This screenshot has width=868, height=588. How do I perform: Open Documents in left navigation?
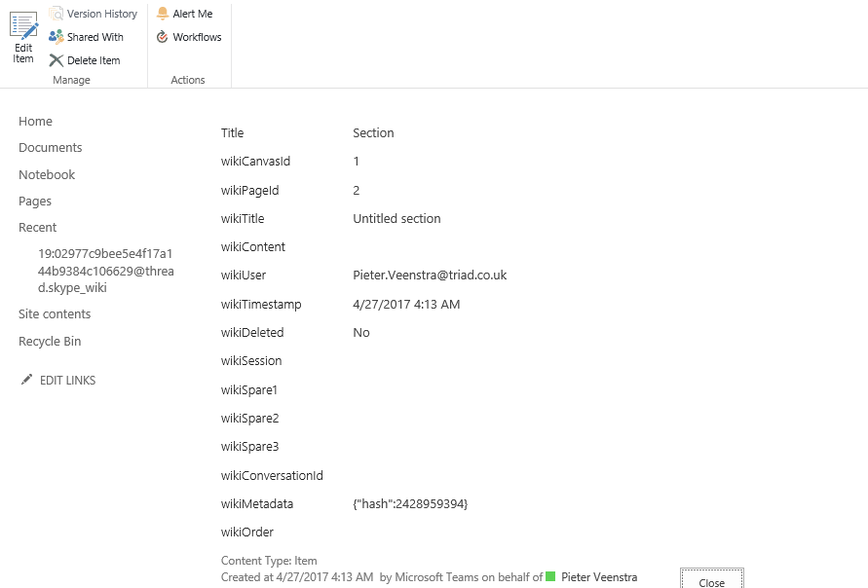51,148
